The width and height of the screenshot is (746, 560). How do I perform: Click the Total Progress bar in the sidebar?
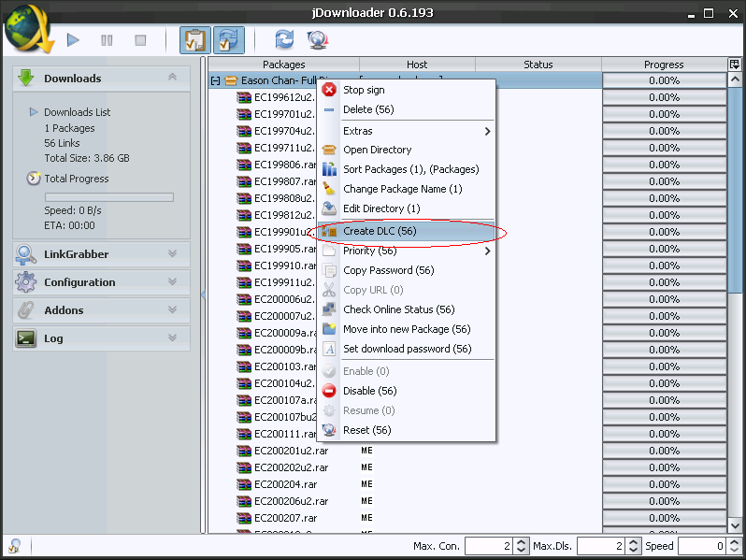[x=109, y=197]
